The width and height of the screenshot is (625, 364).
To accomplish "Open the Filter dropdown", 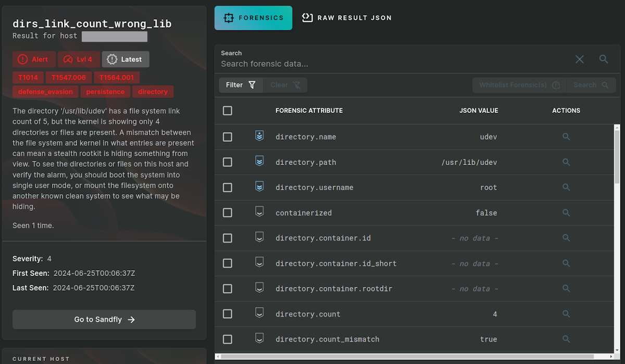I will [x=241, y=84].
